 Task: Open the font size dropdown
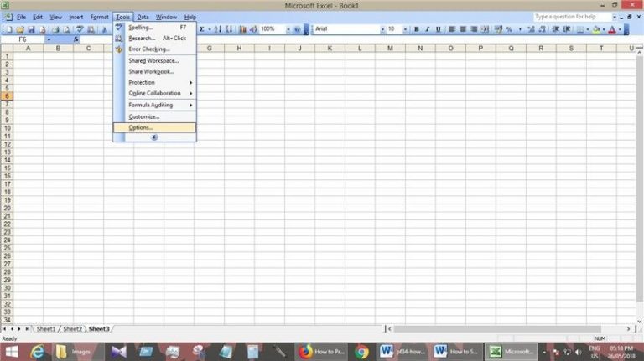404,29
